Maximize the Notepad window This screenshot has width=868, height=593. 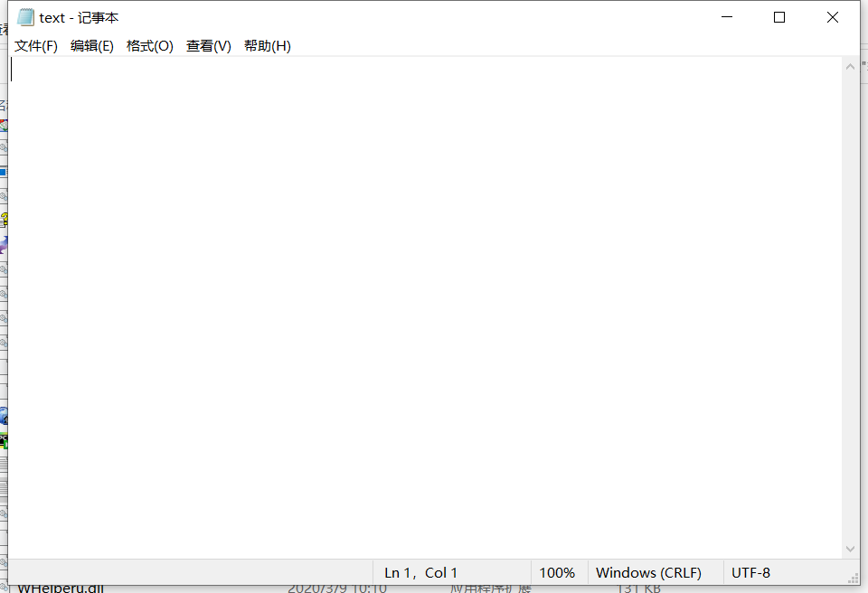tap(778, 17)
